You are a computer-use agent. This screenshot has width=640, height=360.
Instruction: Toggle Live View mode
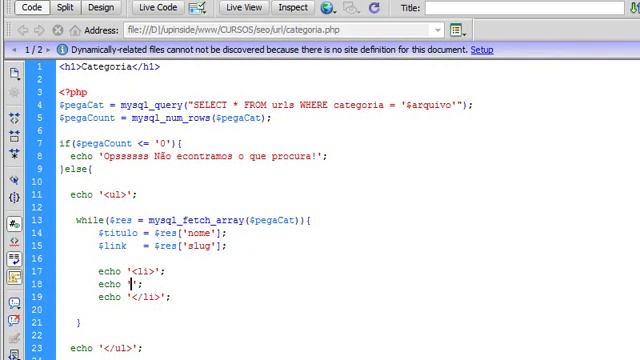[244, 7]
